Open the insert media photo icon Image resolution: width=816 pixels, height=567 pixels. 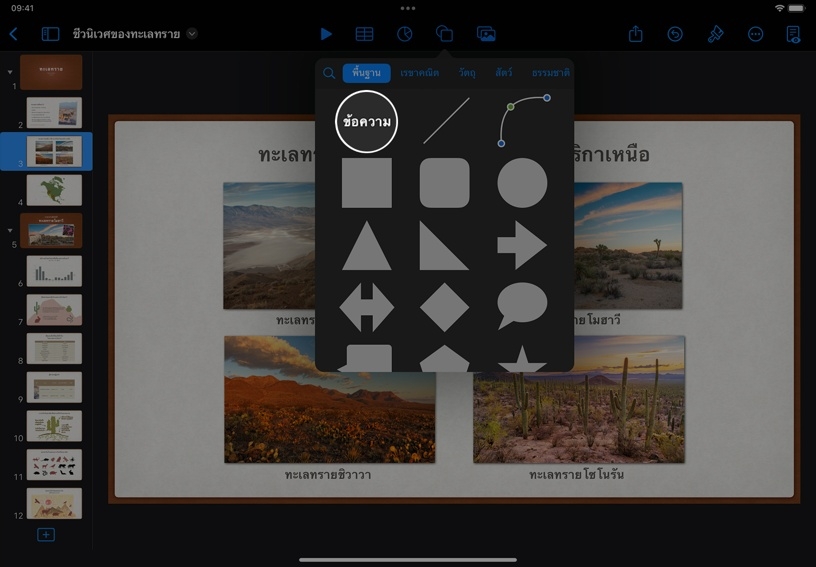coord(486,34)
